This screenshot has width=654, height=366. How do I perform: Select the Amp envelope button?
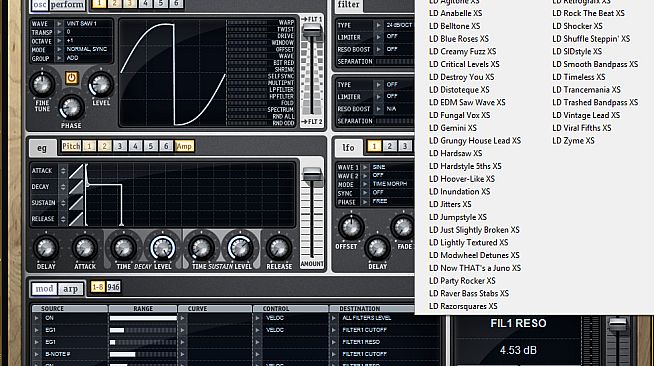point(184,146)
